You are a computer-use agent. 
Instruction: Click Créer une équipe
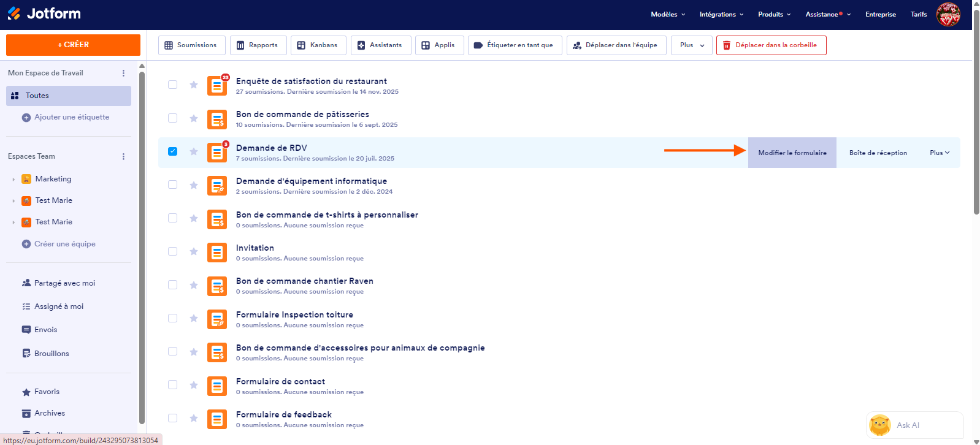[x=59, y=244]
